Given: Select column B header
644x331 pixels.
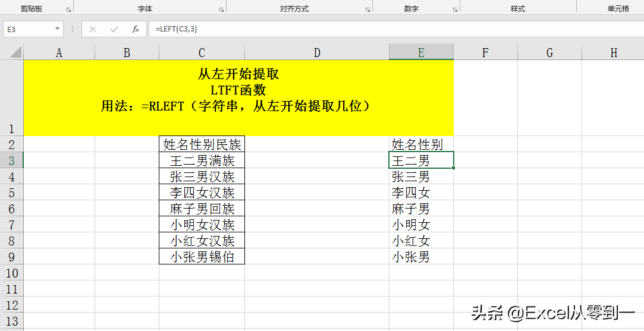Looking at the screenshot, I should click(x=127, y=52).
